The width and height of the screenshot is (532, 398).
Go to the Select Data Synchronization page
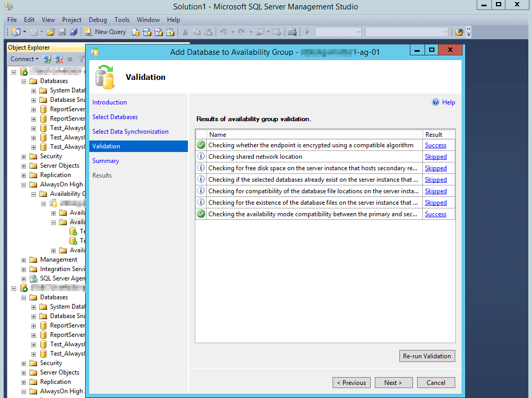pyautogui.click(x=131, y=131)
